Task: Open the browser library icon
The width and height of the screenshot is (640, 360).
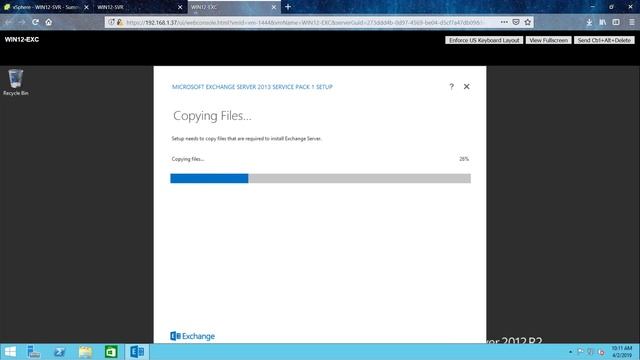Action: pyautogui.click(x=603, y=22)
